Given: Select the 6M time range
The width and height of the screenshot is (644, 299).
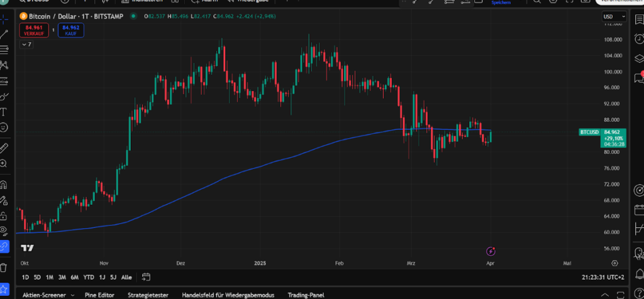Looking at the screenshot, I should point(74,277).
